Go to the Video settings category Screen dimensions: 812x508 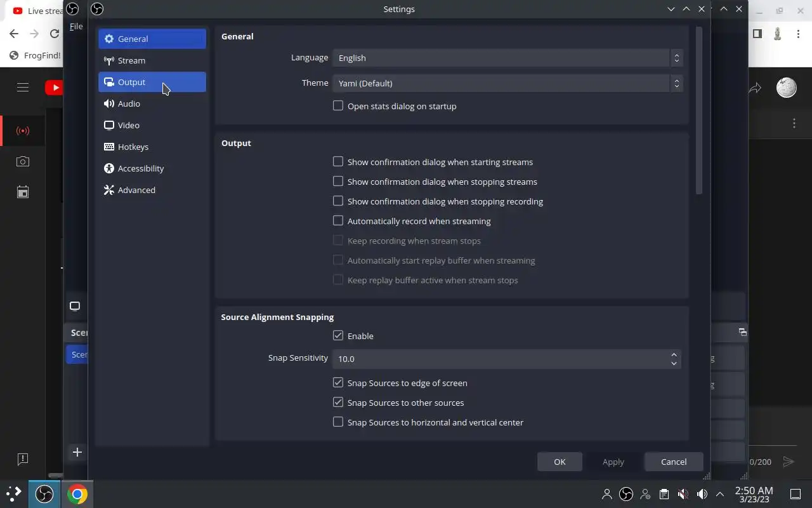point(152,125)
